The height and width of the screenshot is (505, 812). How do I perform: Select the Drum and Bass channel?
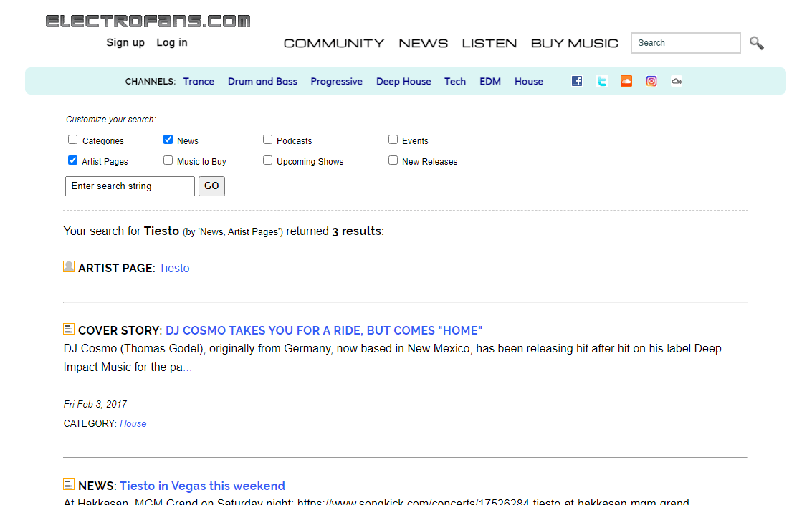click(x=262, y=81)
